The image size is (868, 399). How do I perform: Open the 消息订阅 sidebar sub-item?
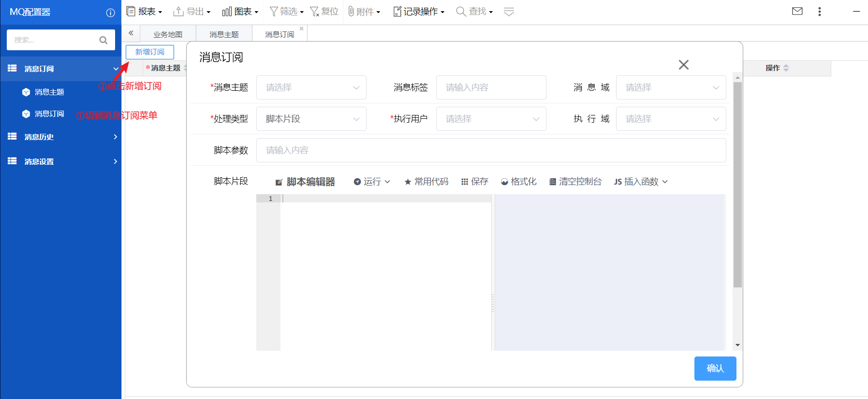[x=49, y=114]
